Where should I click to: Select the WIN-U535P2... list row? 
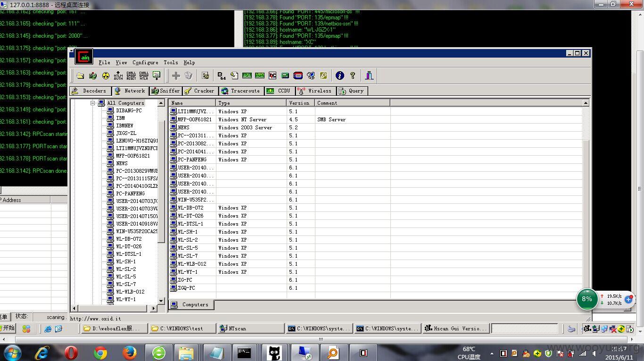(x=376, y=200)
